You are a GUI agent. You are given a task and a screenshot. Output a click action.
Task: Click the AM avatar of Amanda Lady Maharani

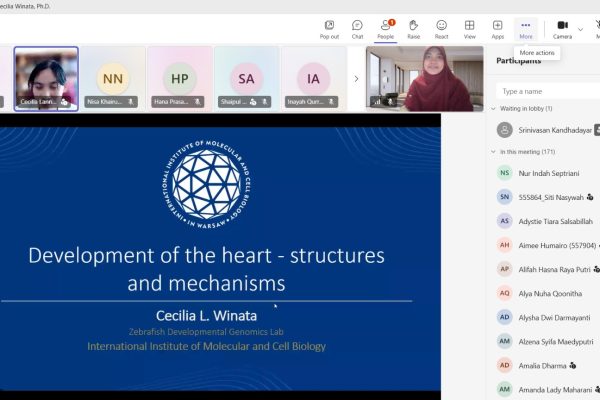pyautogui.click(x=505, y=390)
